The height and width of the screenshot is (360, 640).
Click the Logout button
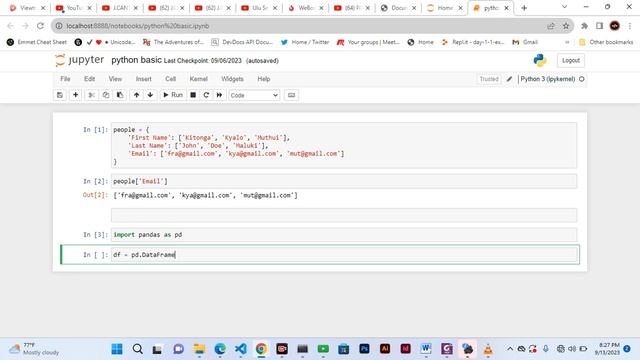(x=571, y=60)
